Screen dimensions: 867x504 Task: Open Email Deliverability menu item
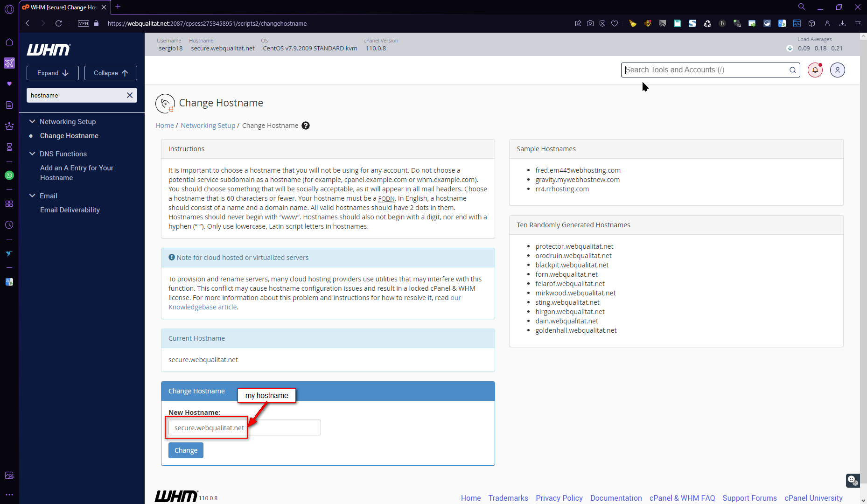70,210
